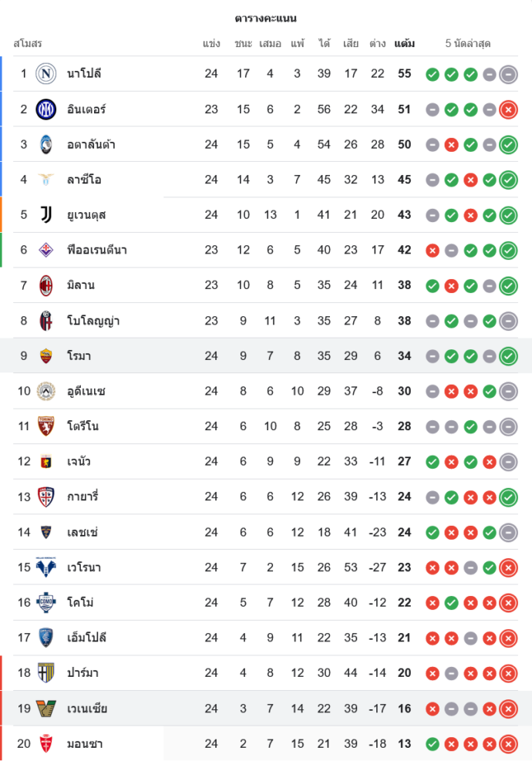This screenshot has width=532, height=771.
Task: Click Inter's red loss form icon
Action: tap(508, 109)
